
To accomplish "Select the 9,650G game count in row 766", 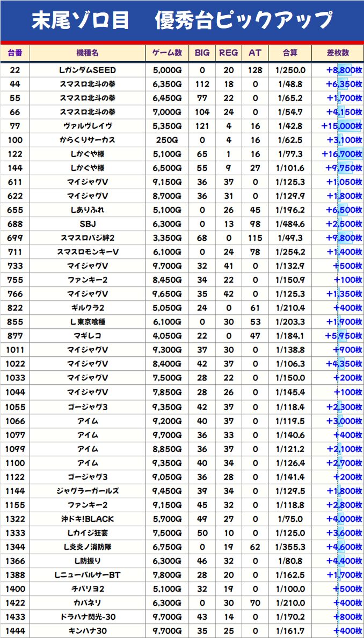I will point(168,294).
